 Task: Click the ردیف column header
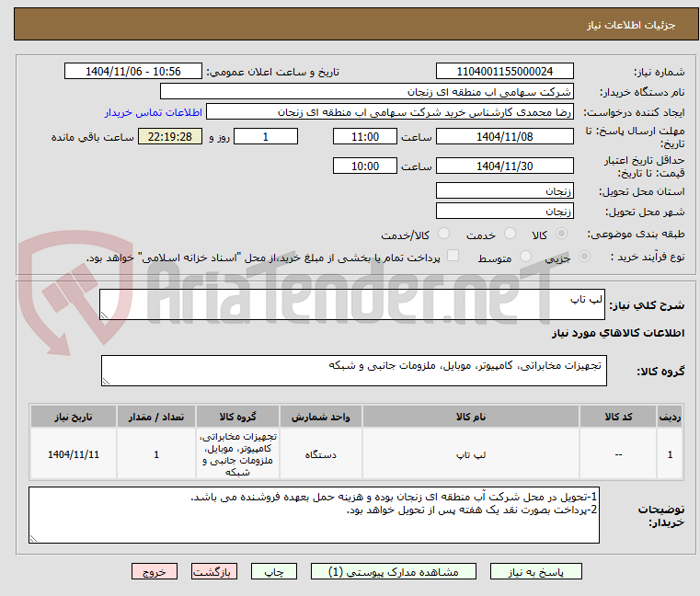670,417
